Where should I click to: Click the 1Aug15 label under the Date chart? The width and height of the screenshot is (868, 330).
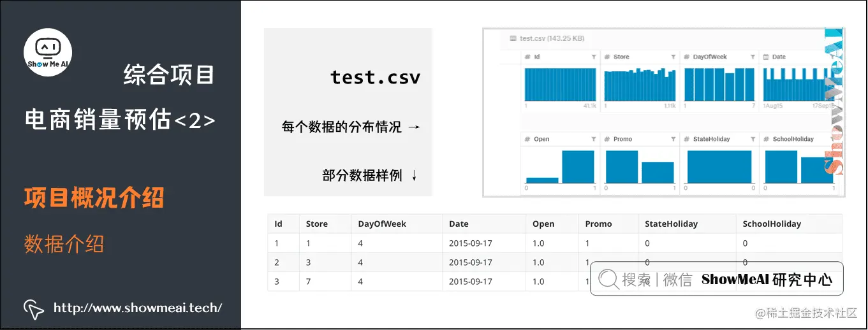click(772, 106)
